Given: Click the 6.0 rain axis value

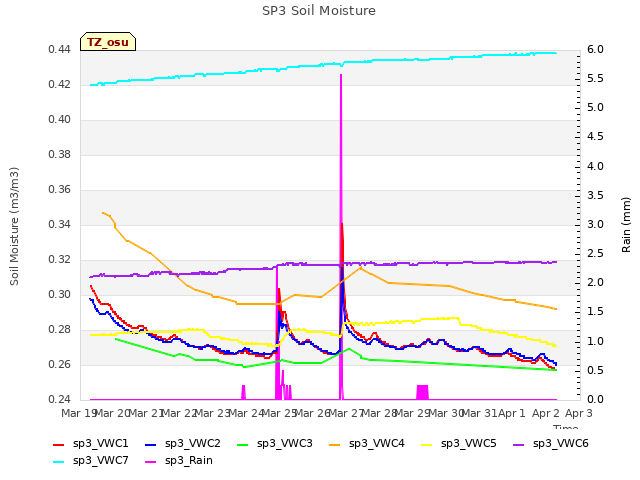Looking at the screenshot, I should (596, 50).
